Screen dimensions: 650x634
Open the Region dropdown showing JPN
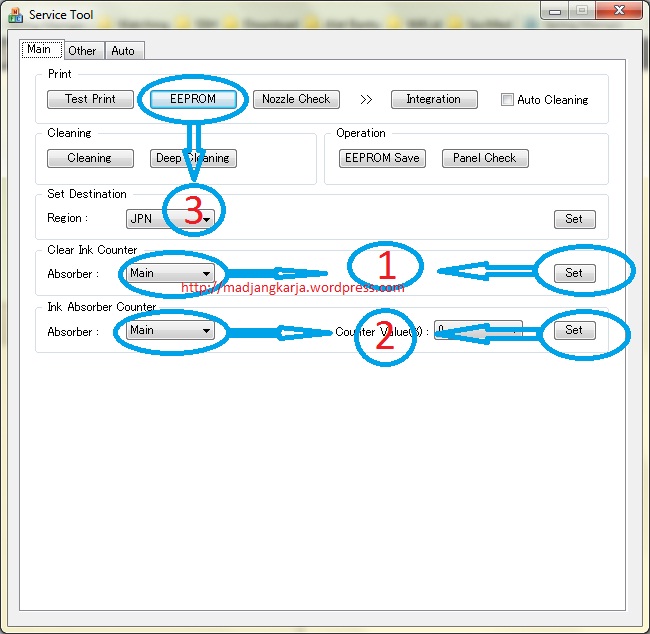click(170, 219)
